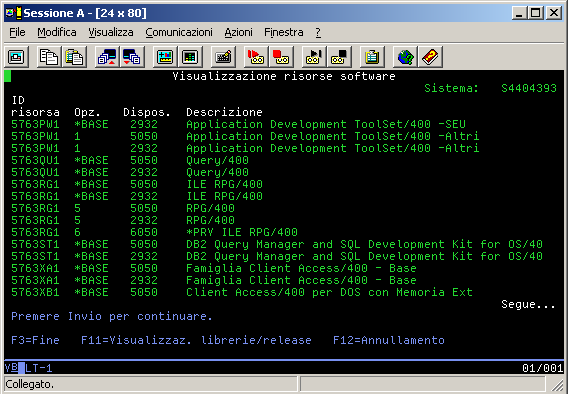Select the 5763PW1 option 1 row with 2932
568x394 pixels.
point(245,148)
